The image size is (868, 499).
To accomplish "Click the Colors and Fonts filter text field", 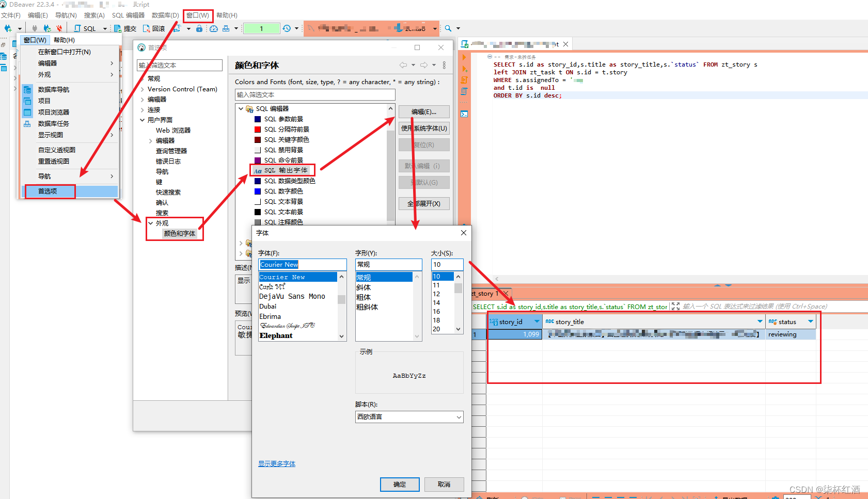I will click(315, 95).
